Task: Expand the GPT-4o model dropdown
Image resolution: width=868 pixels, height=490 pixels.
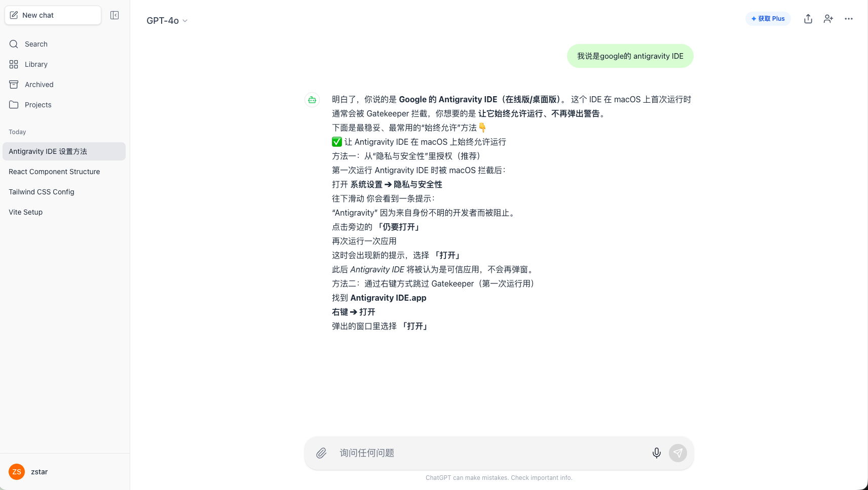Action: click(167, 21)
